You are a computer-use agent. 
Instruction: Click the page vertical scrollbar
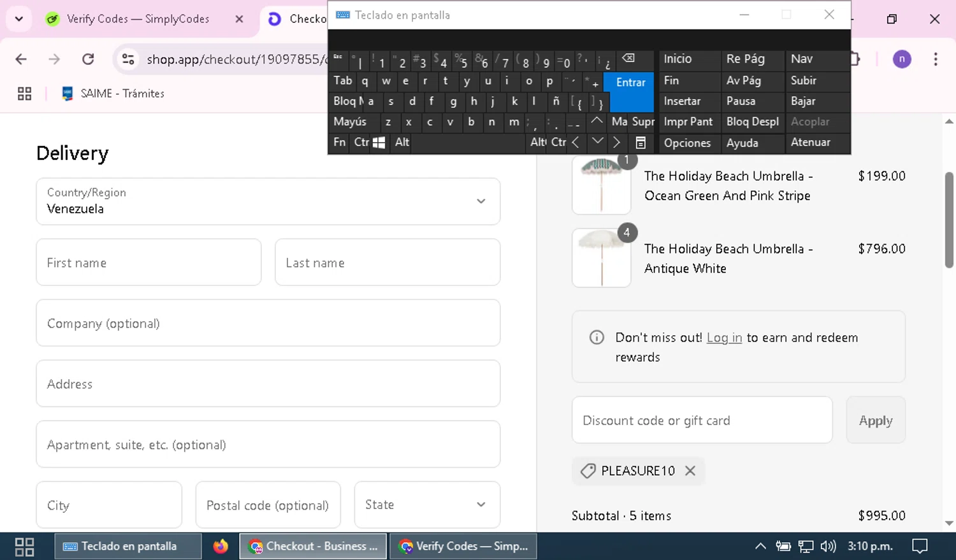pyautogui.click(x=949, y=220)
